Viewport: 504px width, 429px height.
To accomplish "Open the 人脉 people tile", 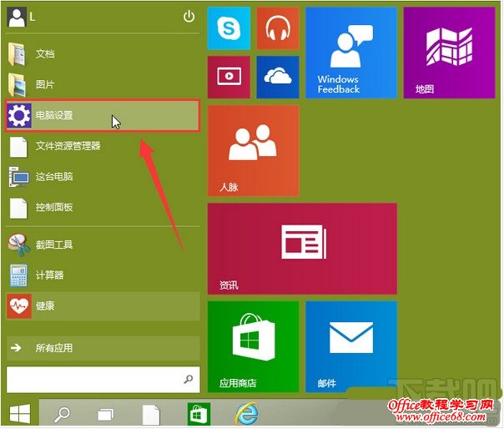I will (254, 151).
